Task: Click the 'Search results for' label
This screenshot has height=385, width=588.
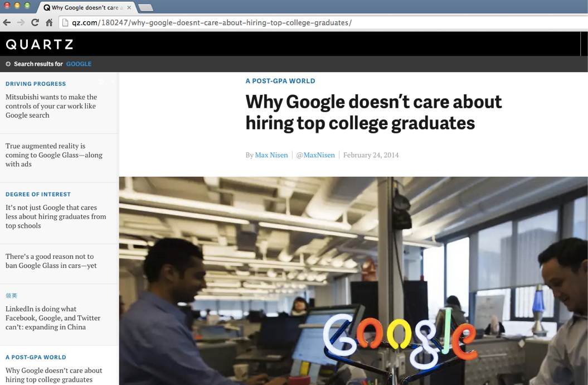Action: (38, 64)
